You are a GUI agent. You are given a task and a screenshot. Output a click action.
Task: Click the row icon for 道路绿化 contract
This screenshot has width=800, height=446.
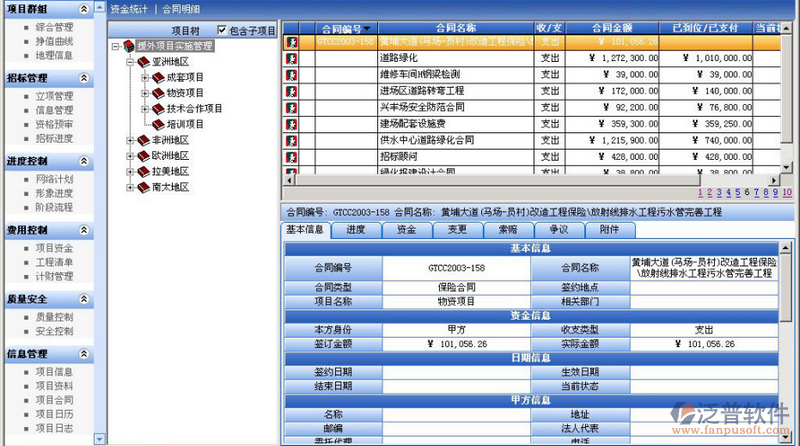click(291, 59)
